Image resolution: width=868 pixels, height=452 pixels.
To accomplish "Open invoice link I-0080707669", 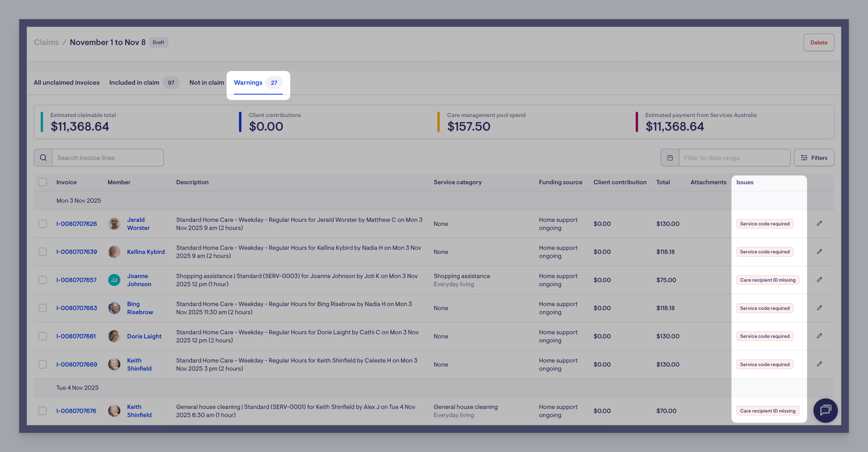I will 76,364.
